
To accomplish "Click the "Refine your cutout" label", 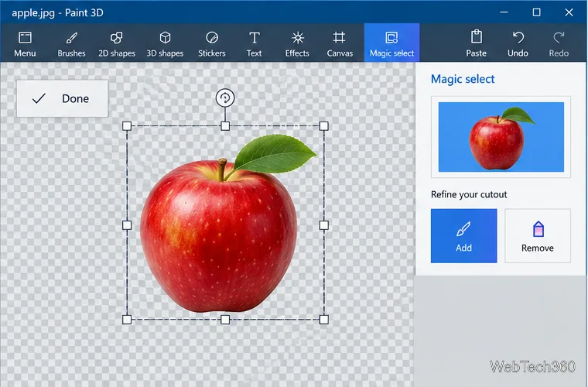I will (469, 194).
